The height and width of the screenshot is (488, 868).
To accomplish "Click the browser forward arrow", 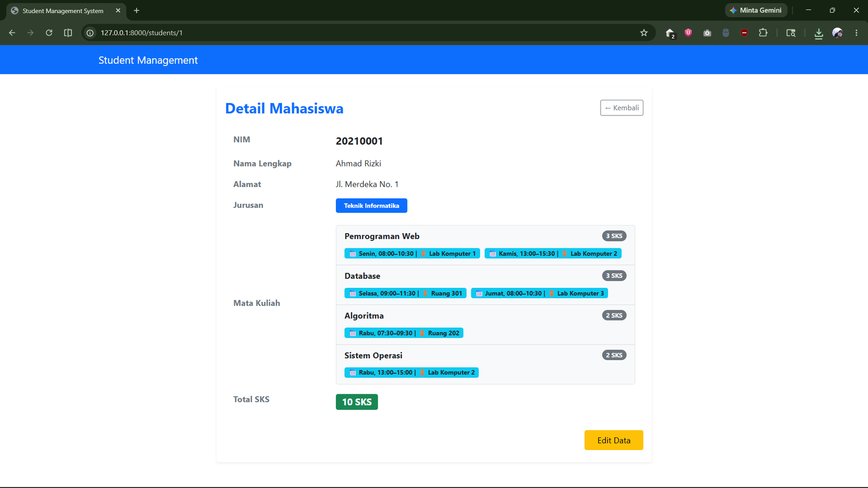I will (x=30, y=33).
